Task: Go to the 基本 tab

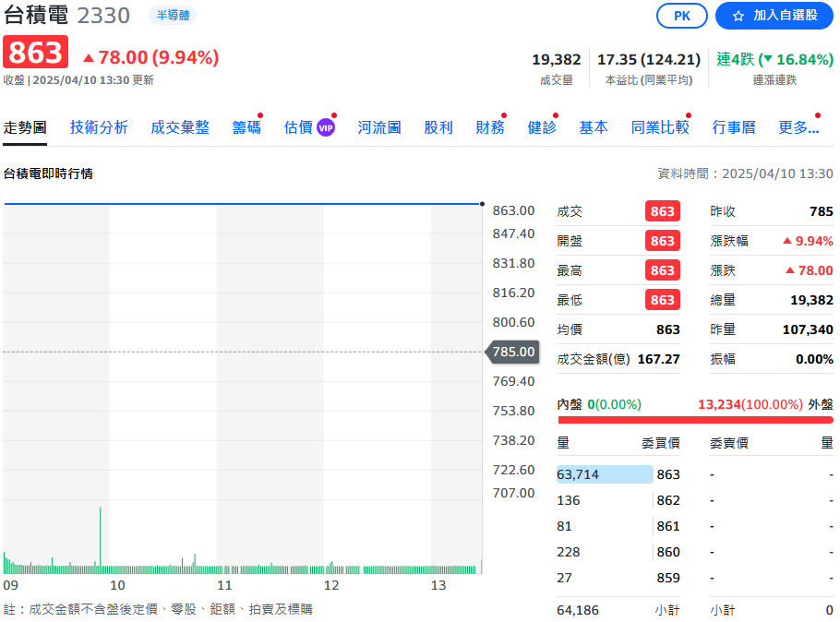Action: click(x=594, y=127)
